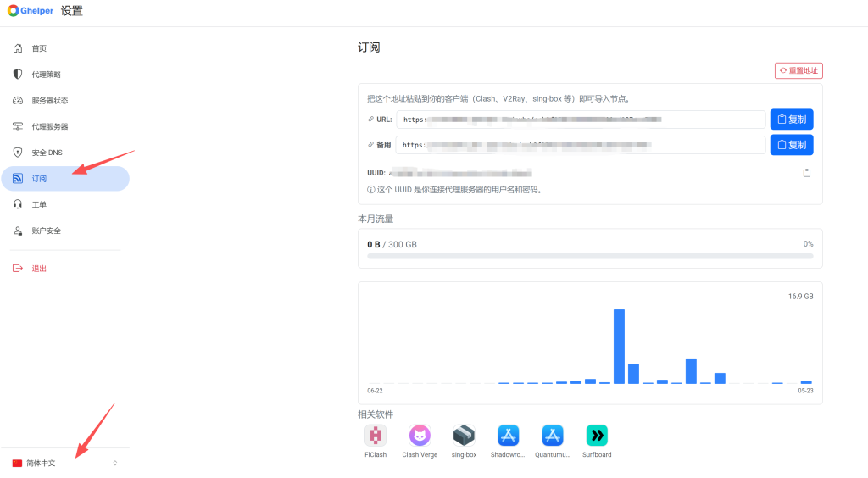Click 退出 to log out
This screenshot has height=478, width=868.
click(x=65, y=269)
